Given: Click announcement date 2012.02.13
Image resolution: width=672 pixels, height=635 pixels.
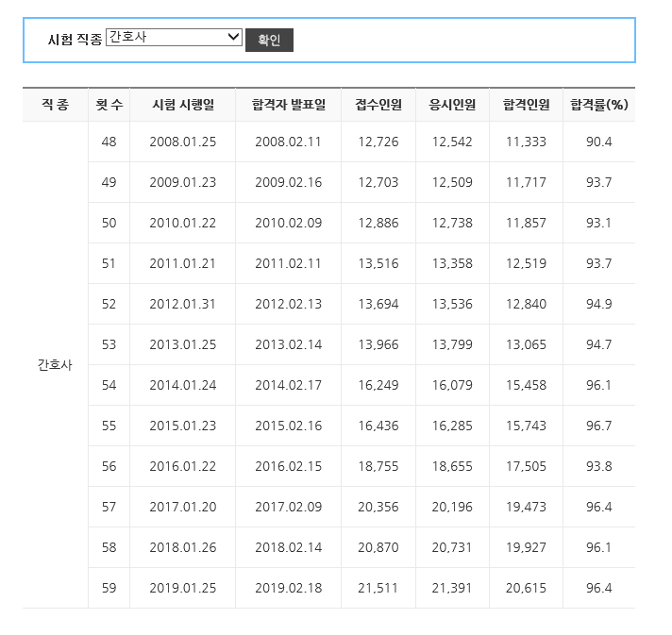Looking at the screenshot, I should coord(289,304).
